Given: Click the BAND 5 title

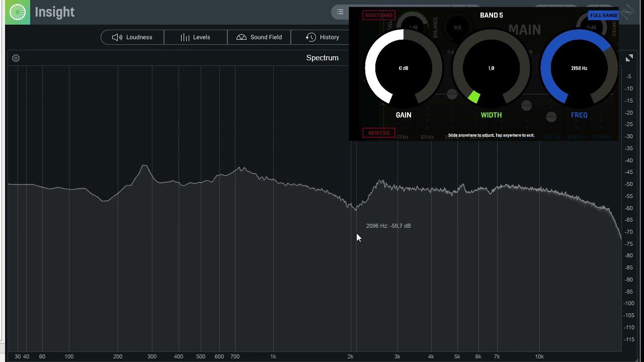Looking at the screenshot, I should tap(492, 15).
